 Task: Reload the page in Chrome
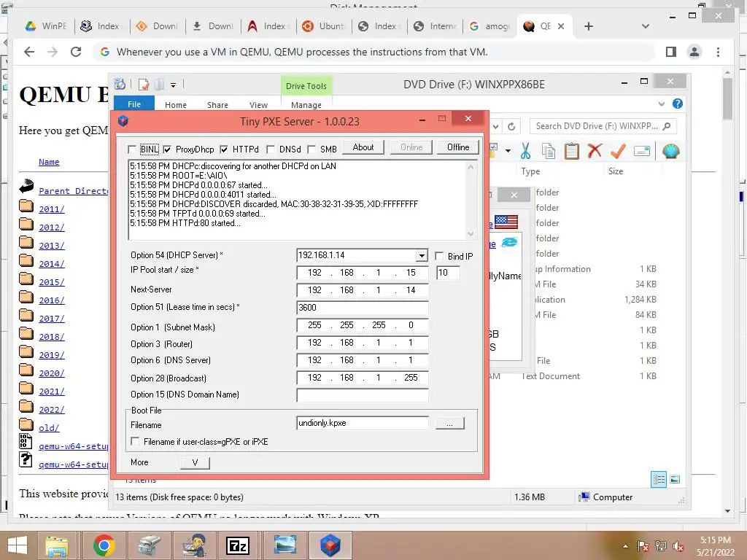(x=76, y=52)
